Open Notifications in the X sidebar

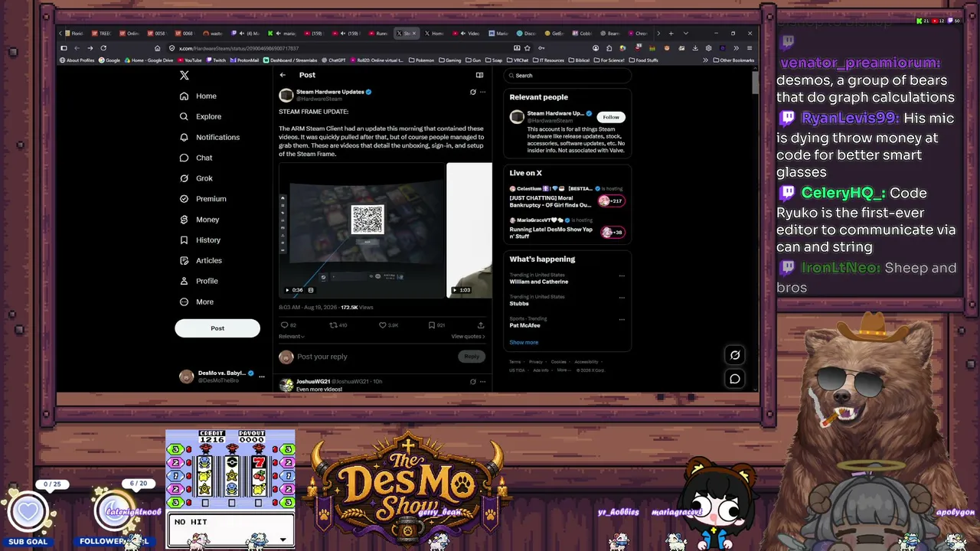pos(210,137)
